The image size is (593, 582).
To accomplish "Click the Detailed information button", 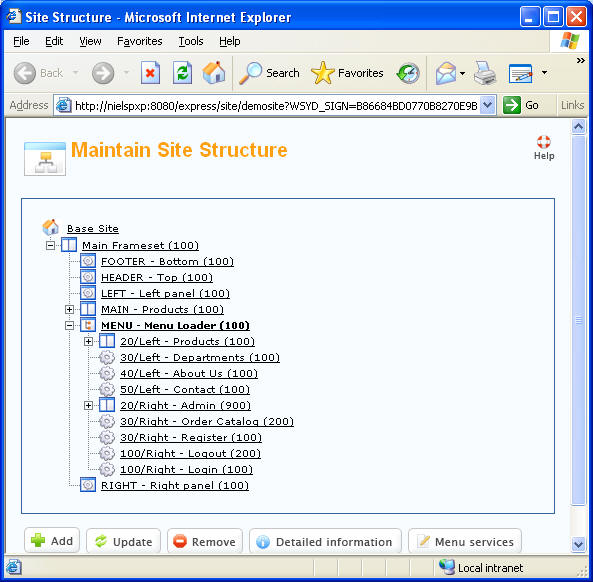I will point(325,542).
